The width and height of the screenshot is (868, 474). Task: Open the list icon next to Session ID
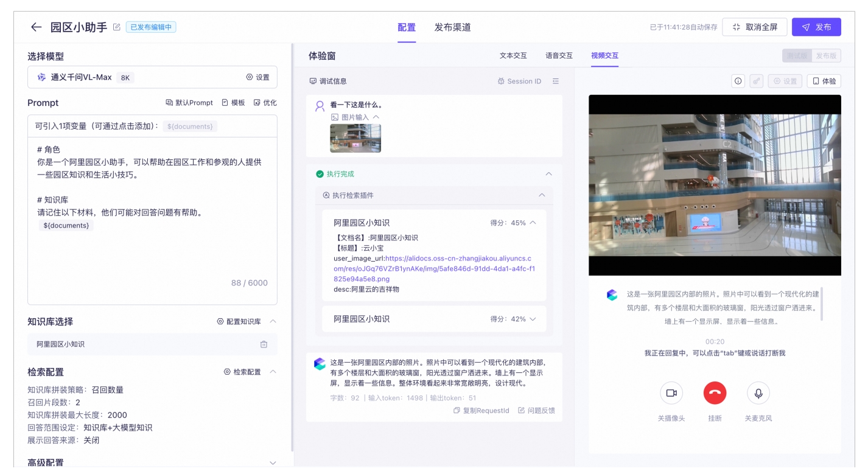click(x=555, y=82)
